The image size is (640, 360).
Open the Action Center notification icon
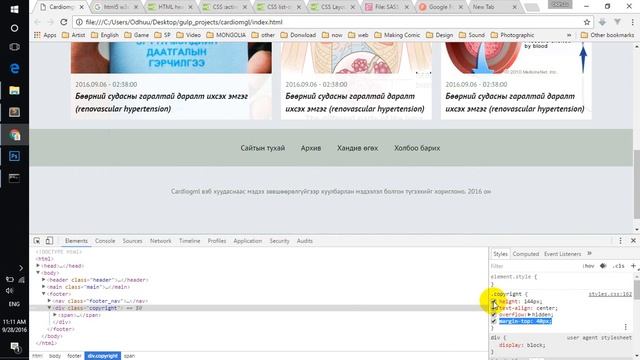[x=15, y=347]
